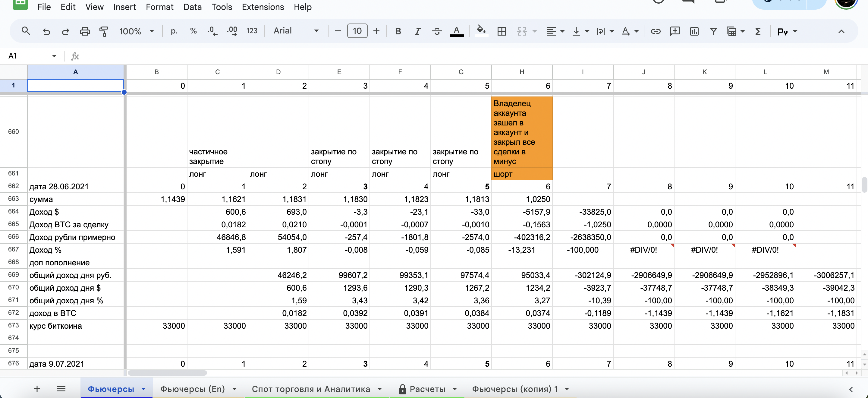Open the Data menu
Viewport: 868px width, 398px height.
[192, 7]
